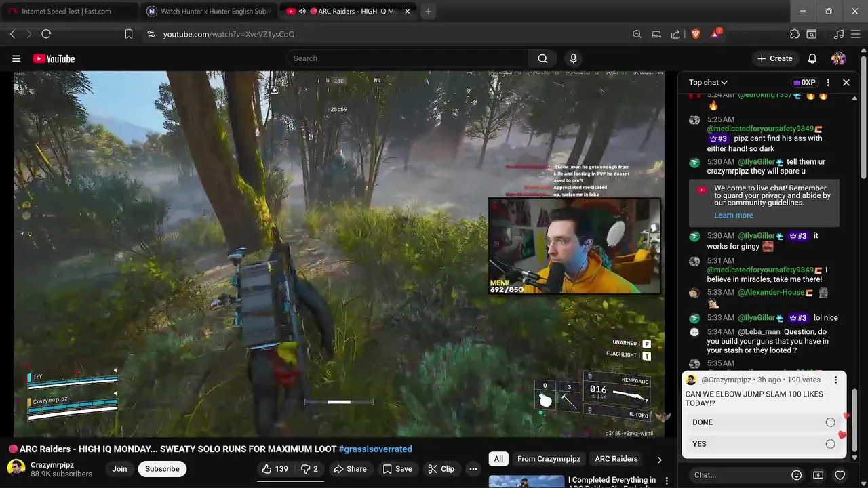The width and height of the screenshot is (868, 488).
Task: Focus the YouTube search field
Action: [407, 59]
